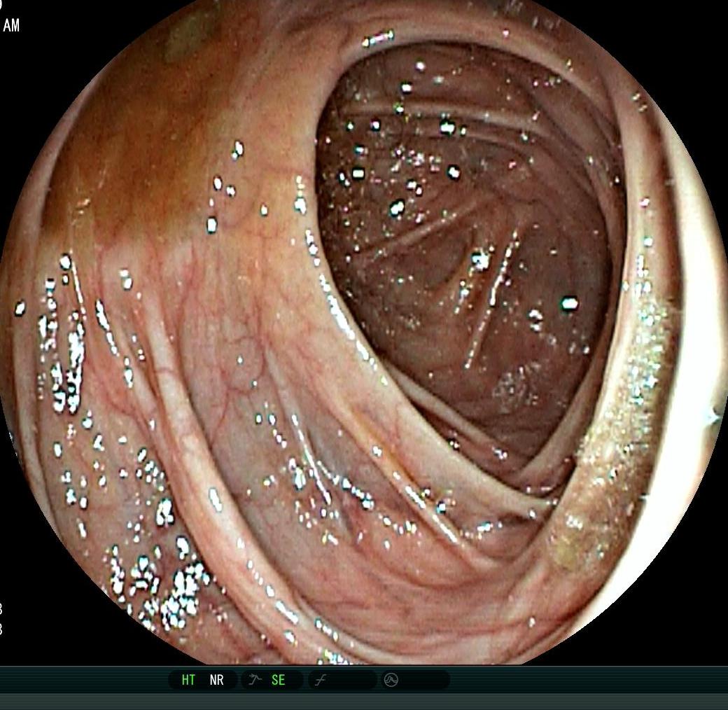Click the SE indicator label

click(278, 680)
